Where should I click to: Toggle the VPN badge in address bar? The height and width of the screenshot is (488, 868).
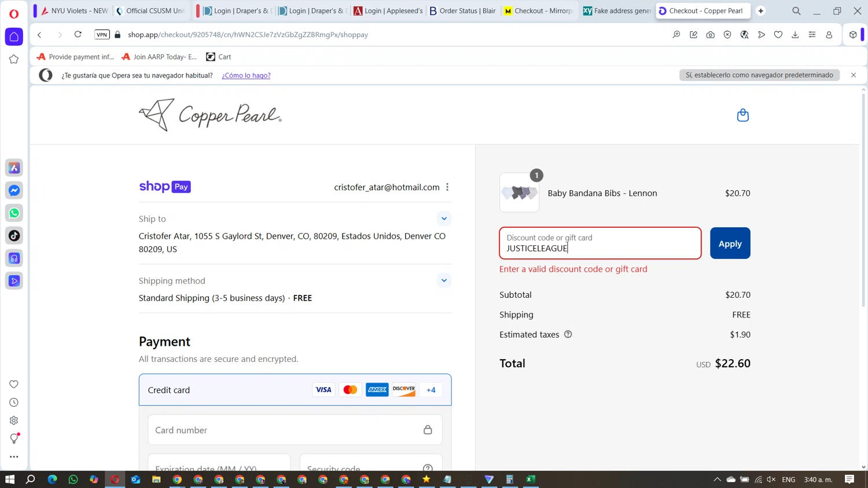(x=102, y=35)
